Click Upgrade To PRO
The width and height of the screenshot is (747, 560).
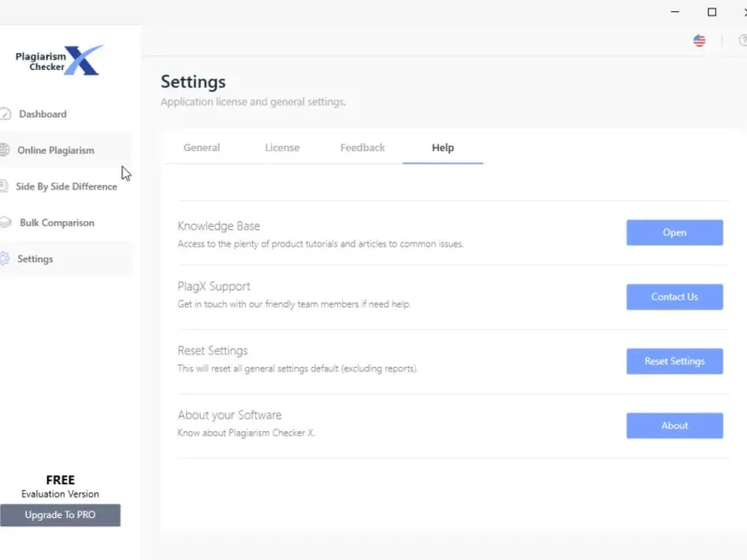(61, 515)
